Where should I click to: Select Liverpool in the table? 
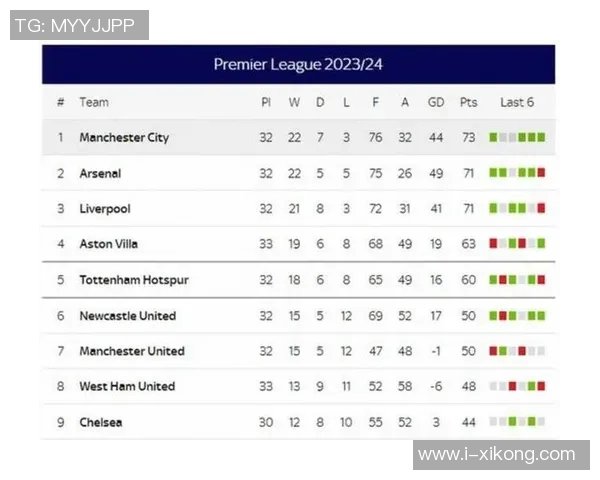point(105,209)
